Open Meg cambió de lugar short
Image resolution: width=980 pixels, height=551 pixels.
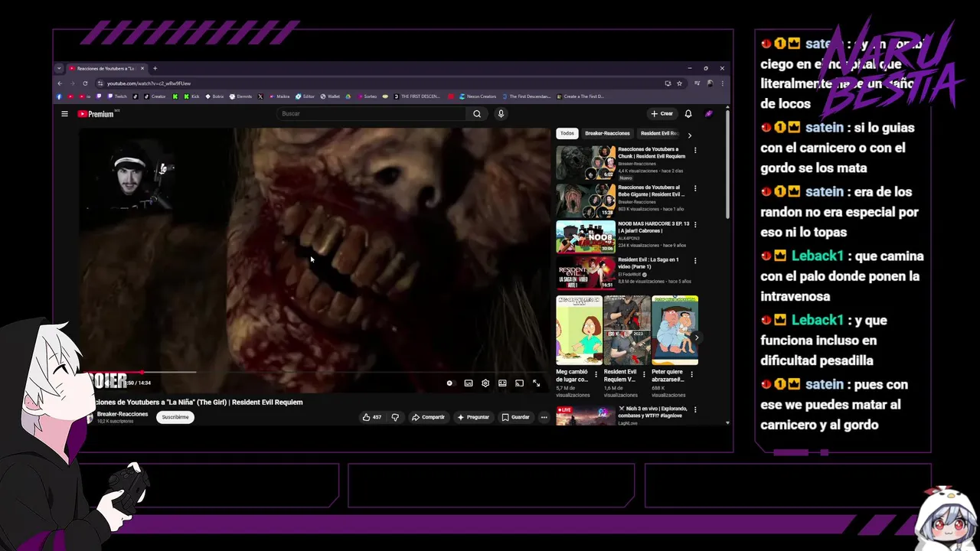pos(579,331)
